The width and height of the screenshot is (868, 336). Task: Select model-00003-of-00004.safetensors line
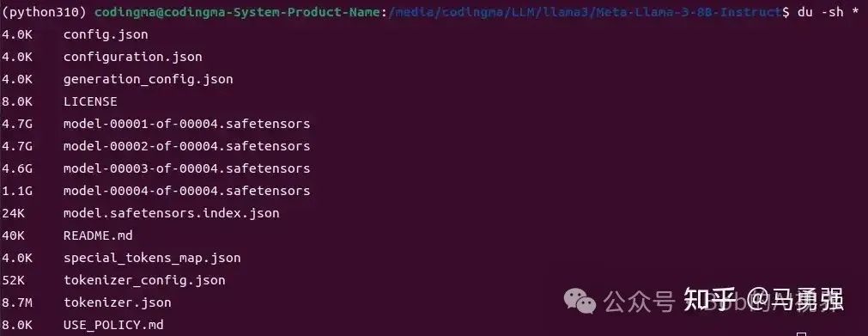pyautogui.click(x=187, y=168)
